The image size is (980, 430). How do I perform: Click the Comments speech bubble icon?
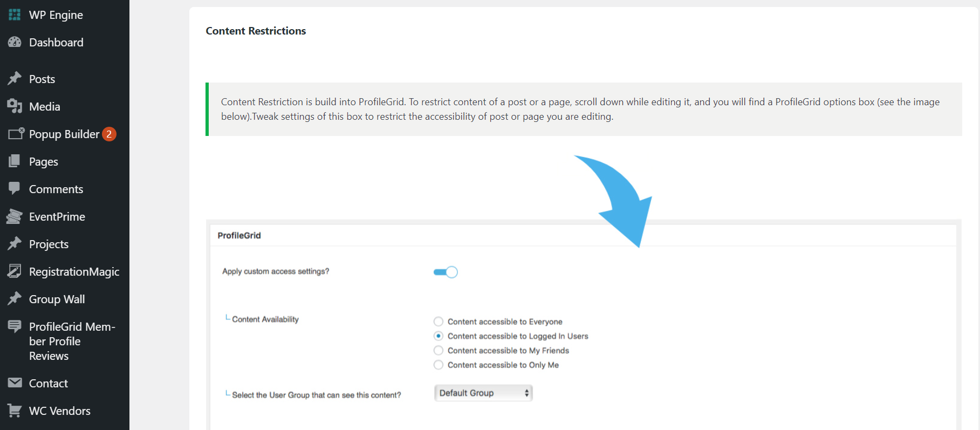tap(15, 188)
